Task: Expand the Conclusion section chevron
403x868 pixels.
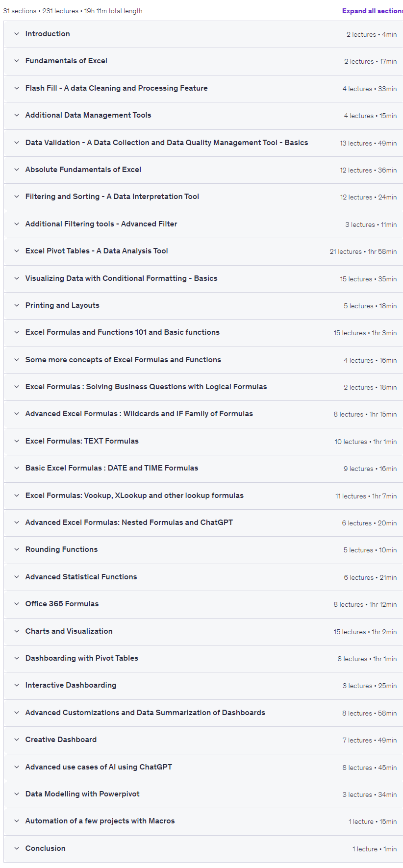Action: point(17,848)
